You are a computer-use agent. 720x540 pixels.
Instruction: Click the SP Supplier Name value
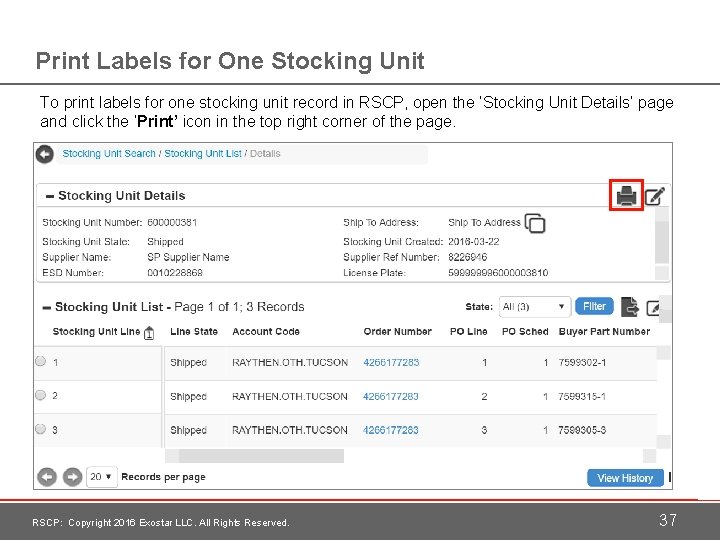tap(188, 257)
